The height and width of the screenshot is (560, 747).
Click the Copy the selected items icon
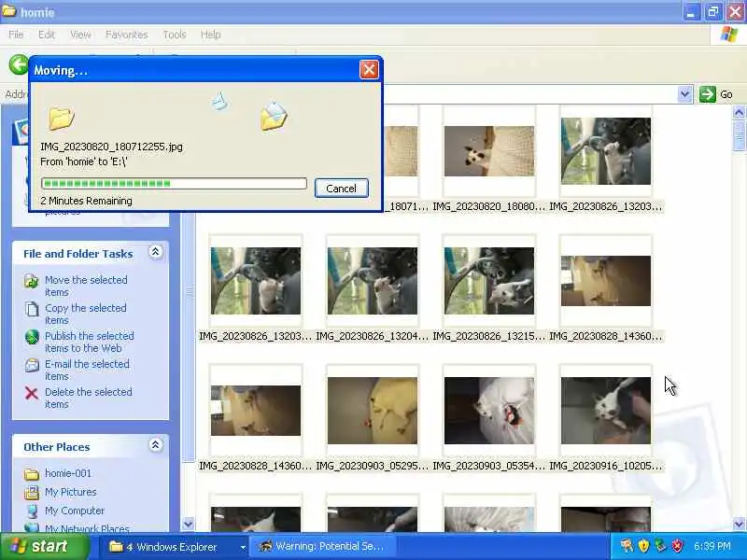[32, 309]
